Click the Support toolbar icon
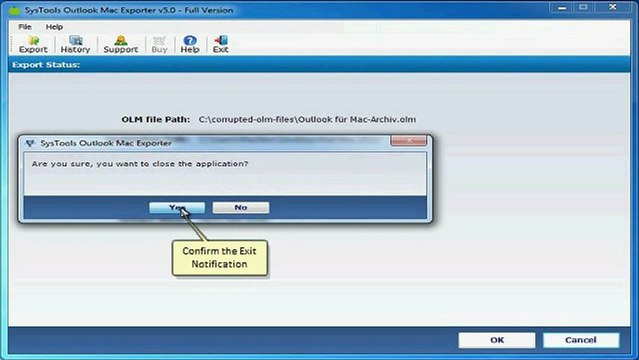This screenshot has height=360, width=639. coord(121,44)
